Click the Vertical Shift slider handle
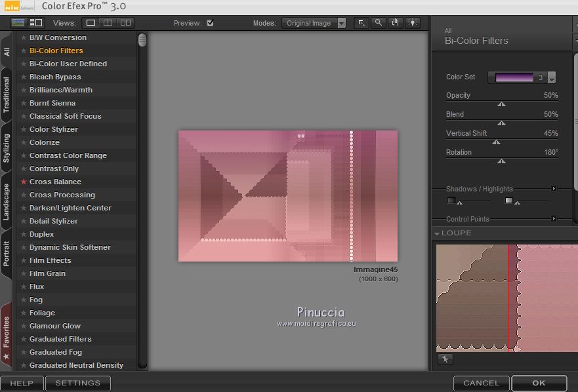The width and height of the screenshot is (578, 392). pos(496,142)
